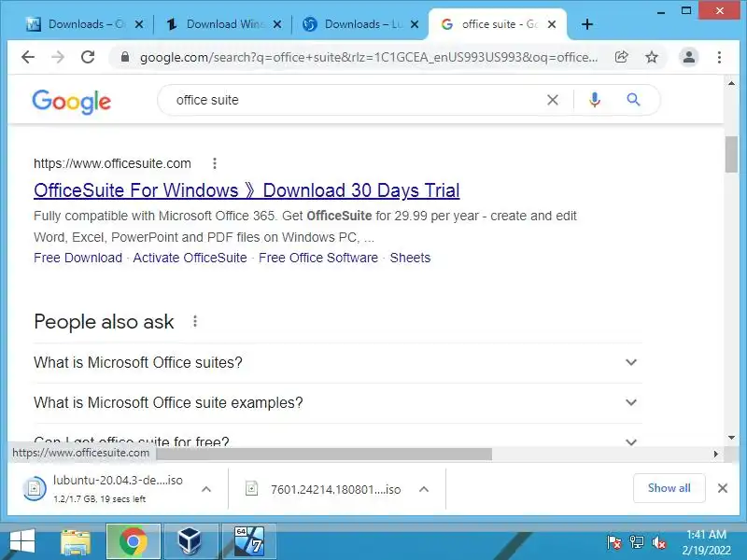Close the downloads bar
This screenshot has height=560, width=747.
click(722, 488)
